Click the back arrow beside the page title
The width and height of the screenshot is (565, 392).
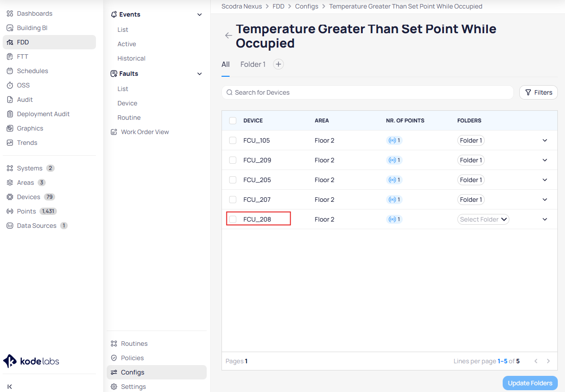click(x=229, y=36)
